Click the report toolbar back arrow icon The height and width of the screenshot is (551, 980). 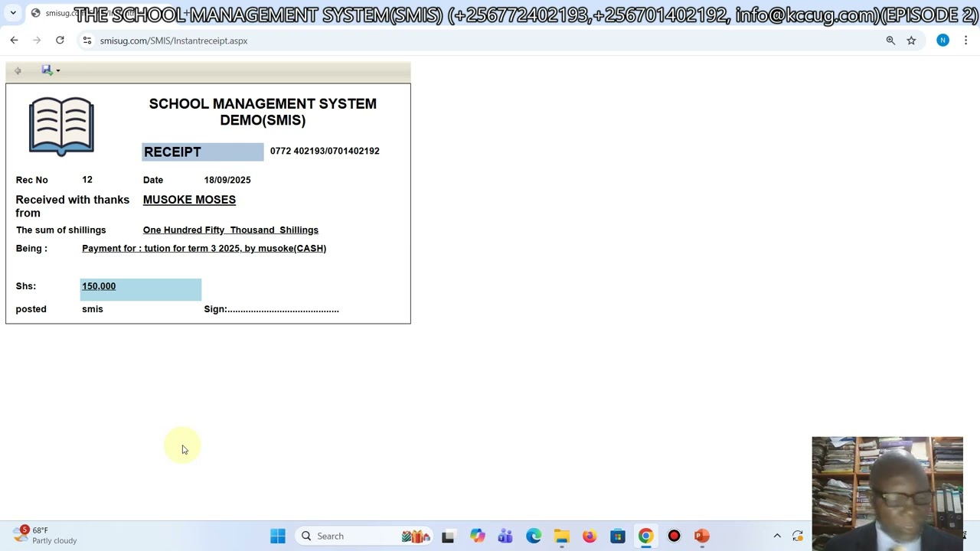[18, 70]
